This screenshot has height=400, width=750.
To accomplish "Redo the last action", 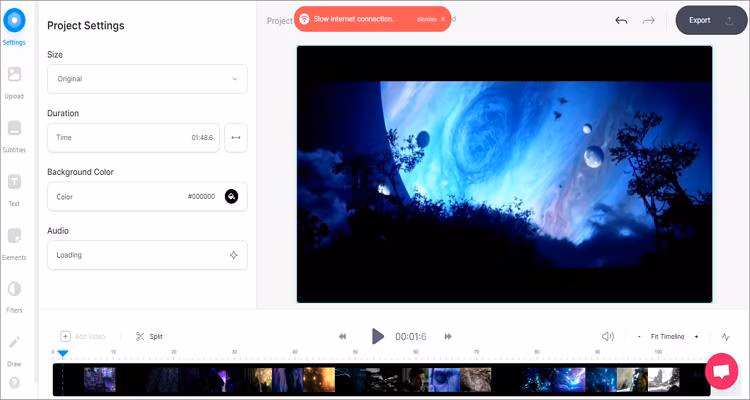I will [x=649, y=20].
